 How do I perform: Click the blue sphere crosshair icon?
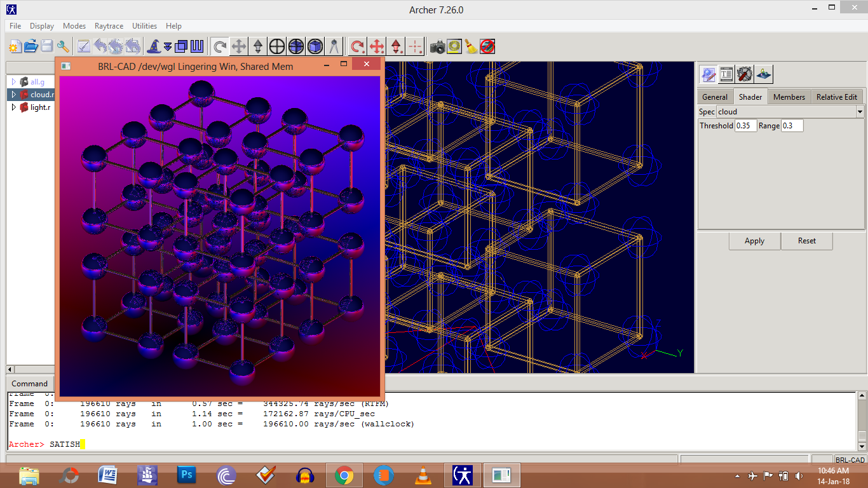[296, 46]
